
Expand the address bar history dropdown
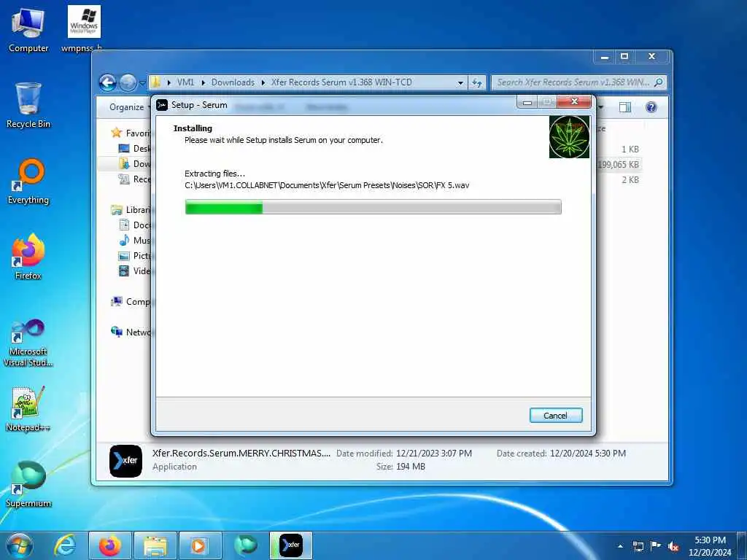click(460, 83)
